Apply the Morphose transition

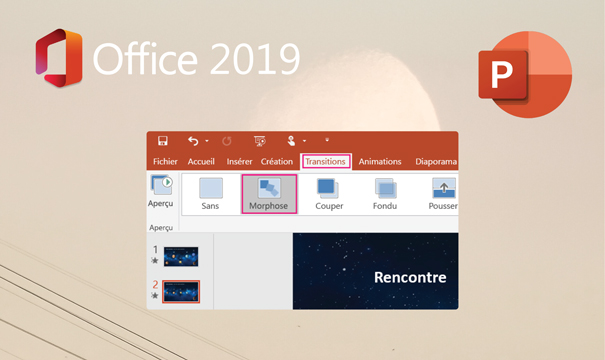269,194
